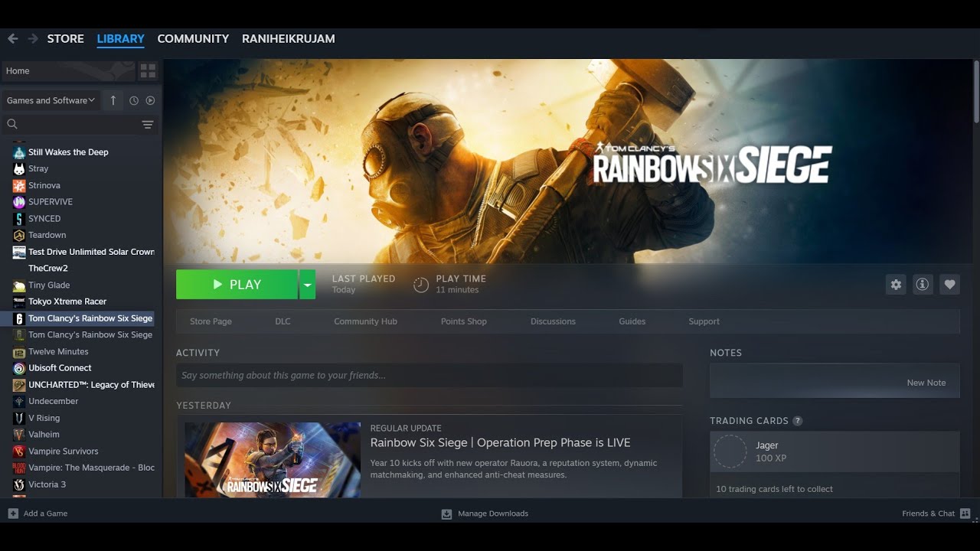Open the Discussions tab
This screenshot has height=551, width=980.
(x=553, y=321)
